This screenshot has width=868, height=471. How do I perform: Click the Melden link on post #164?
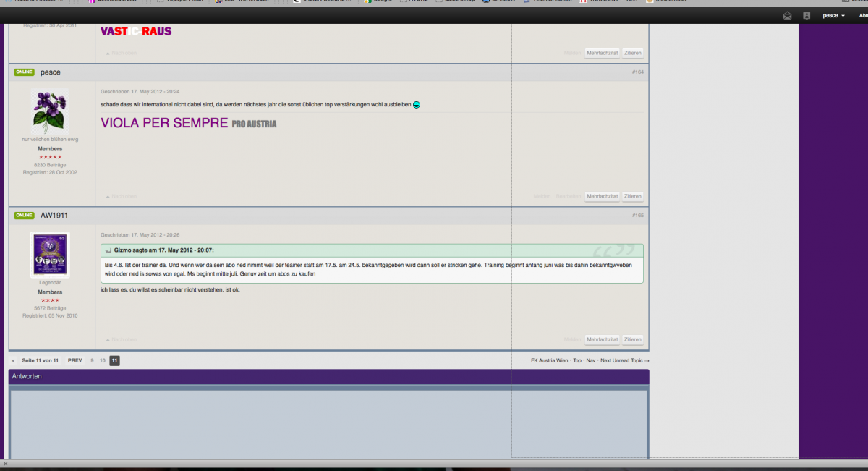(542, 196)
